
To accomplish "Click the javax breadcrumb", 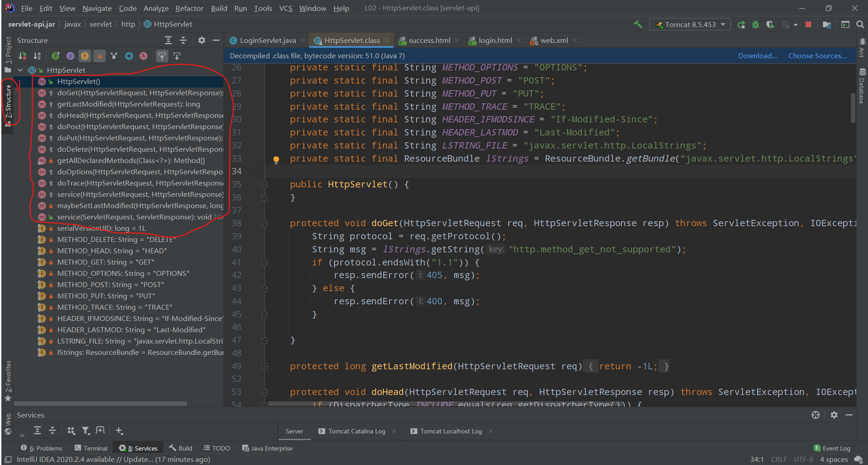I will pyautogui.click(x=72, y=24).
